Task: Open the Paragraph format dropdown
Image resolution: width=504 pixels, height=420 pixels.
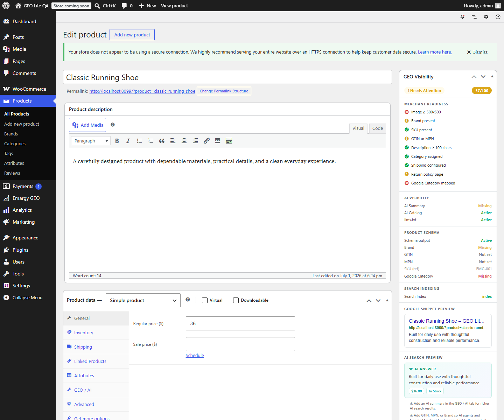Action: 91,141
